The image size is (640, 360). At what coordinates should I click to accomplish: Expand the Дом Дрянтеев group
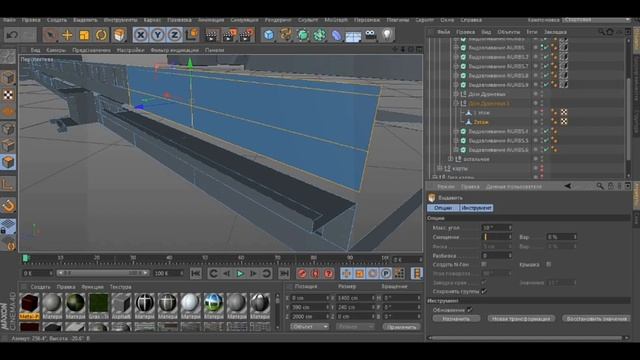456,94
